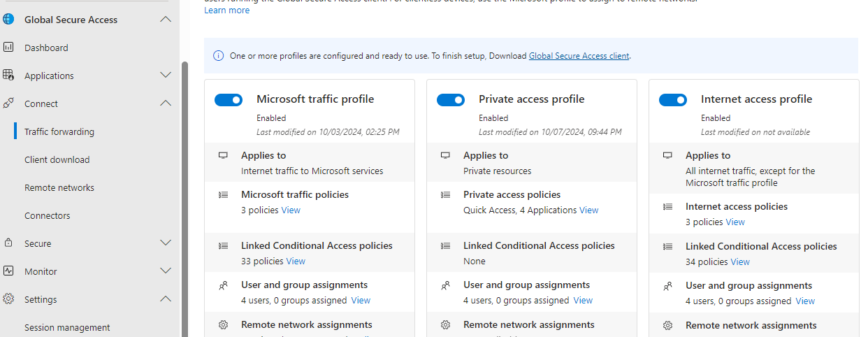Screen dimensions: 868x337
Task: Click gear icon for Microsoft profile Remote network assignments
Action: tap(223, 325)
